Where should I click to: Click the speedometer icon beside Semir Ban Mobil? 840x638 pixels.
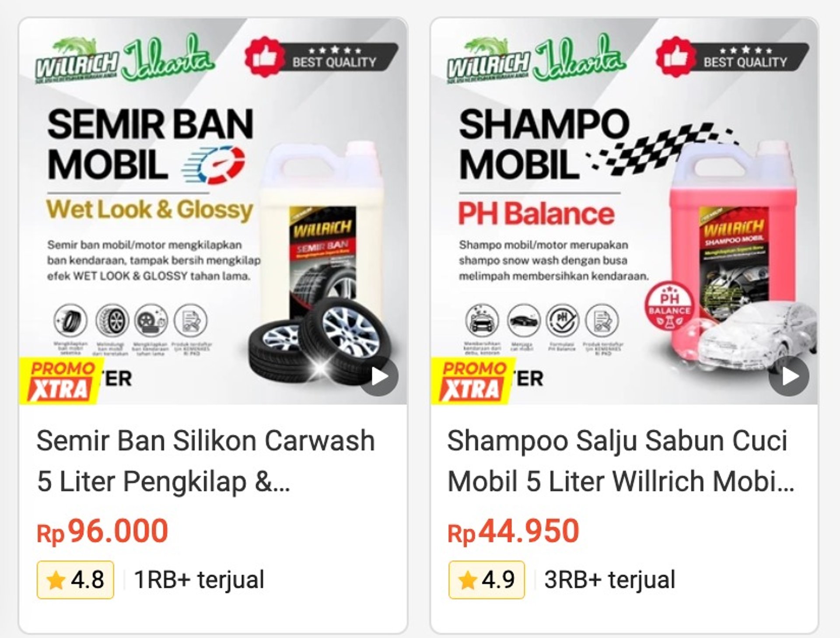pos(214,165)
